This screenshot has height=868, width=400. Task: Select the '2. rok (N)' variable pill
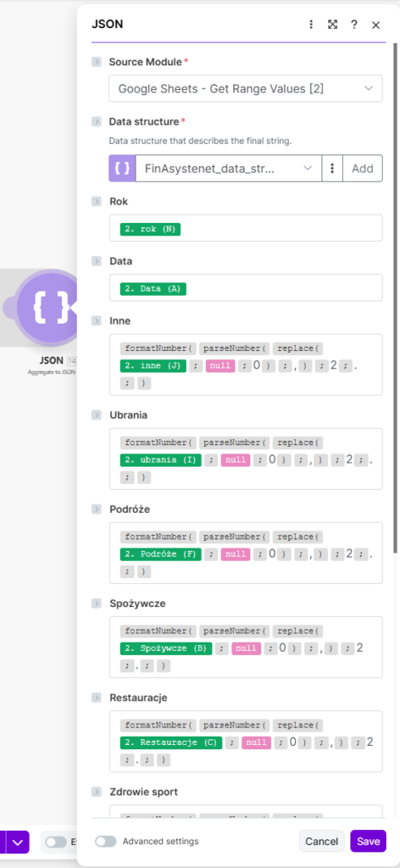pyautogui.click(x=151, y=229)
